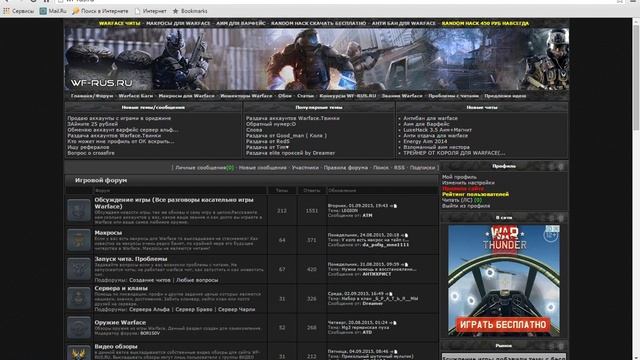Go to last post in Обсуждение игры row
The height and width of the screenshot is (360, 640).
point(394,206)
